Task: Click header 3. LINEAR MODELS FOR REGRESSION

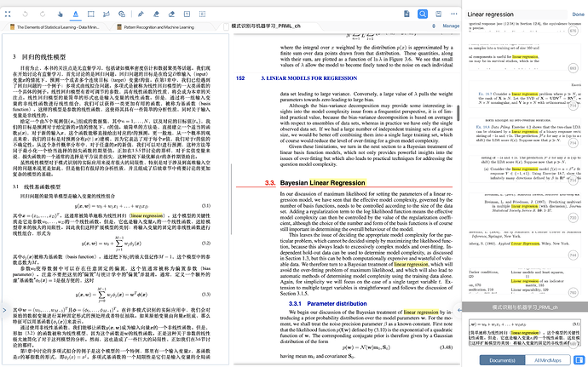Action: click(x=309, y=78)
